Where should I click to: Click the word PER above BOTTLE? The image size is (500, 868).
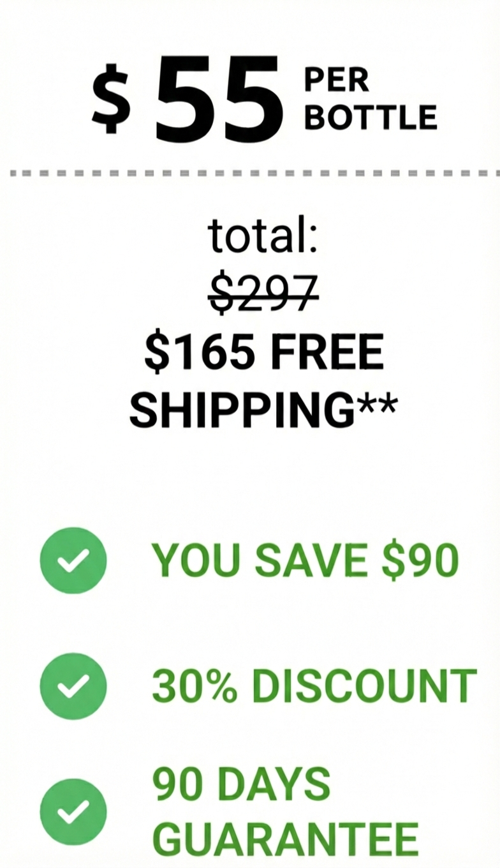(x=336, y=82)
